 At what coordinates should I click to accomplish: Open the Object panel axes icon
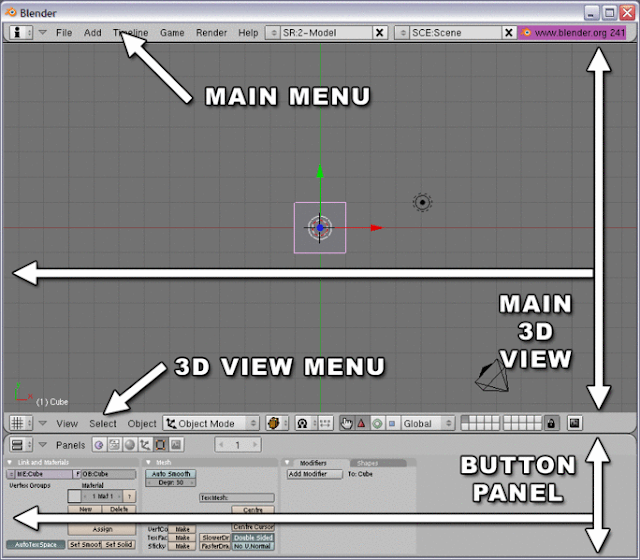tap(145, 445)
